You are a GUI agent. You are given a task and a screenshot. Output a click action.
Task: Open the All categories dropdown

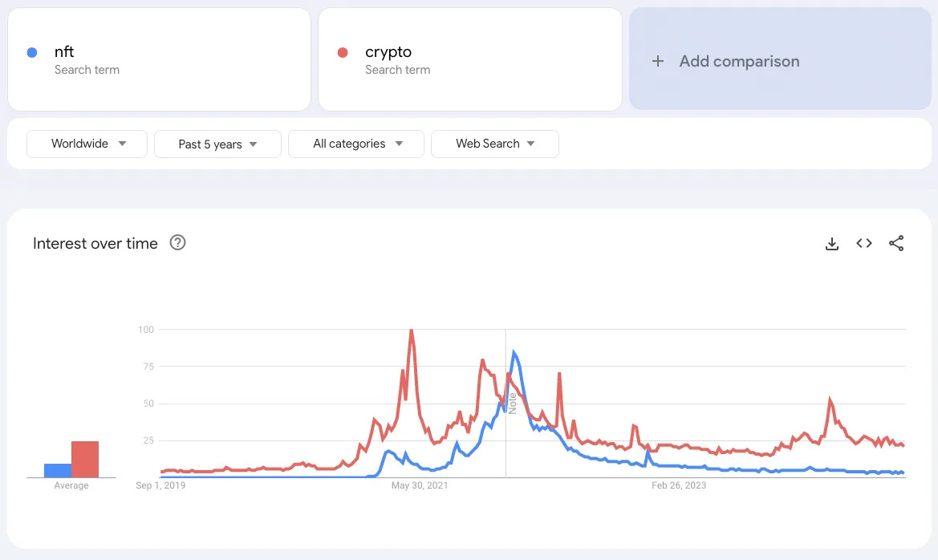(x=356, y=144)
